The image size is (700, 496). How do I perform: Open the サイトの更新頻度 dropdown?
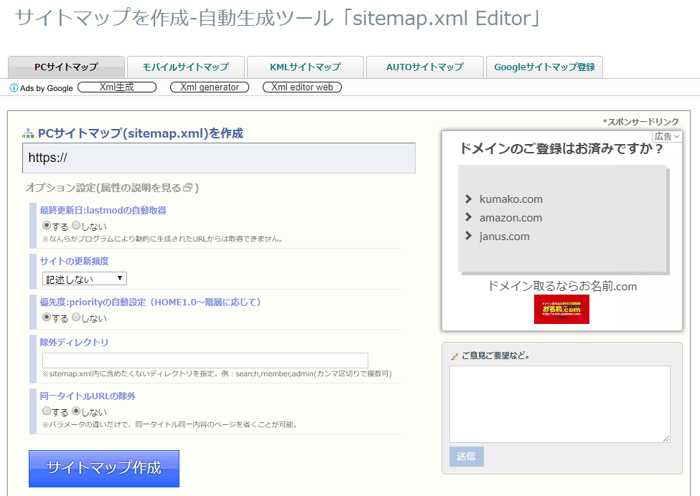(x=84, y=279)
